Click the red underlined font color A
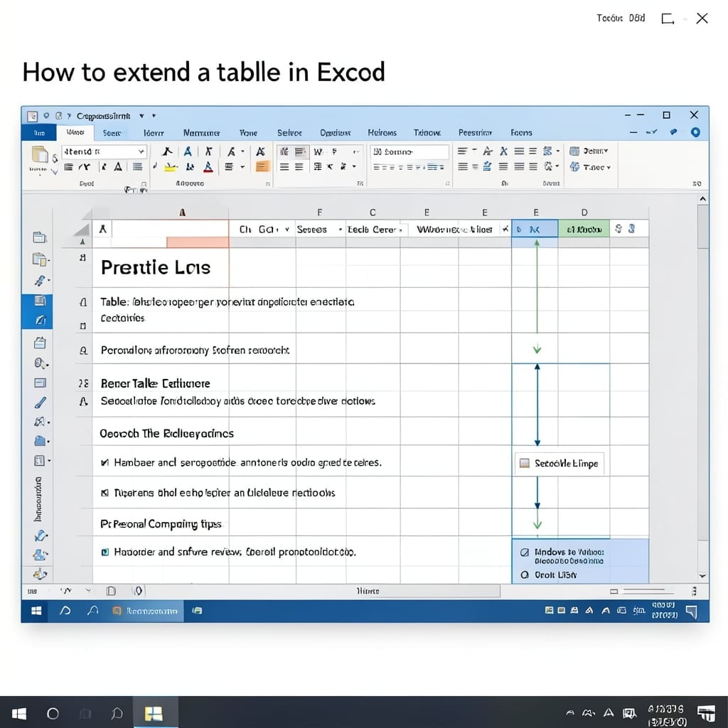The image size is (728, 728). pos(208,167)
